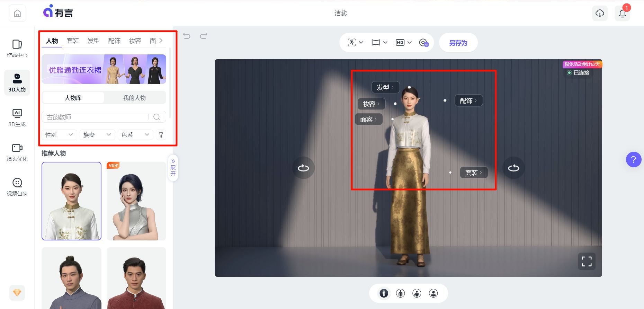Select the close-up head view option
The width and height of the screenshot is (644, 309).
433,293
